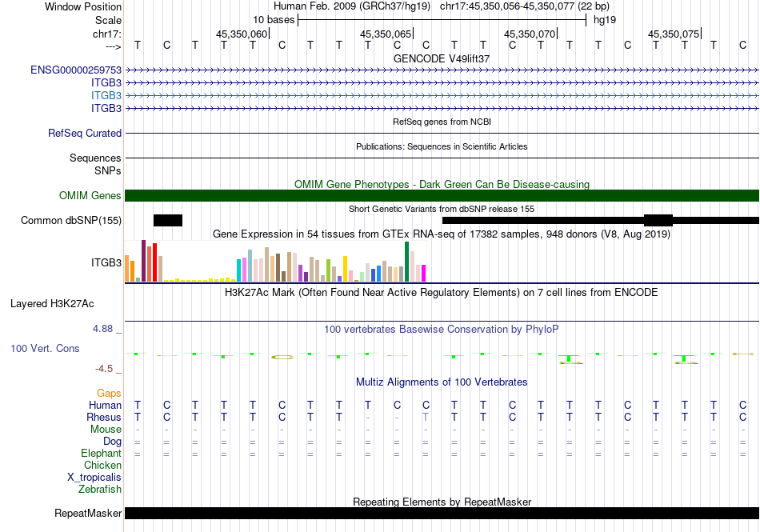
Task: Click the long black RepeatMasker element bar
Action: [x=442, y=513]
